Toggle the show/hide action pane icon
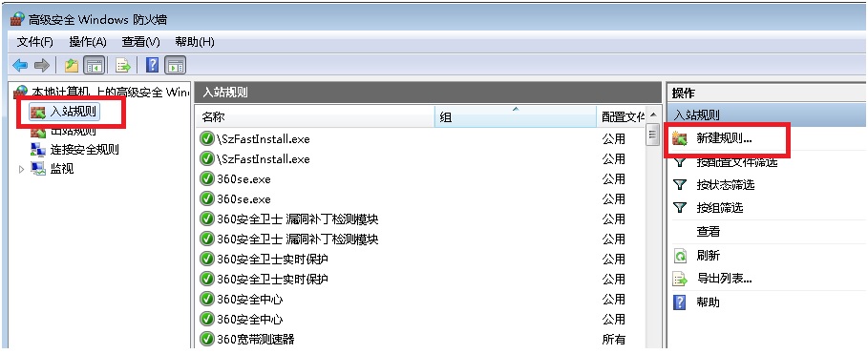The image size is (868, 354). coord(175,66)
